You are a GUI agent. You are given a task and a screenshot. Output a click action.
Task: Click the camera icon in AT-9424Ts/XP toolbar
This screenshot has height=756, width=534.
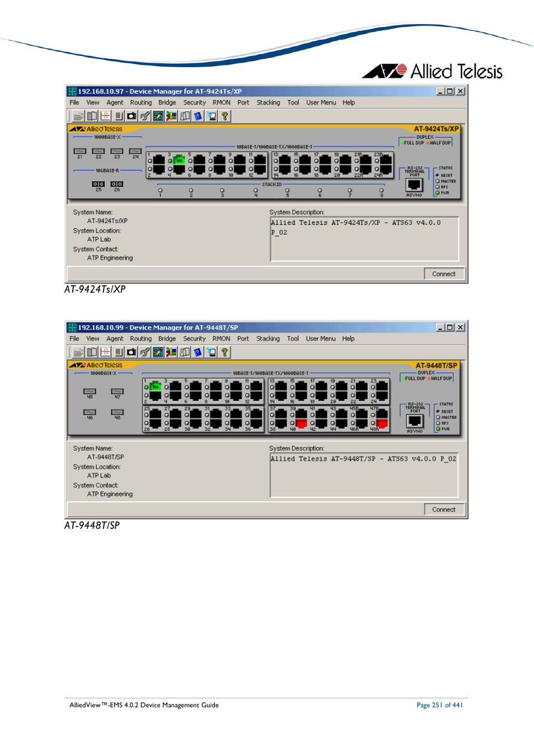pyautogui.click(x=132, y=116)
